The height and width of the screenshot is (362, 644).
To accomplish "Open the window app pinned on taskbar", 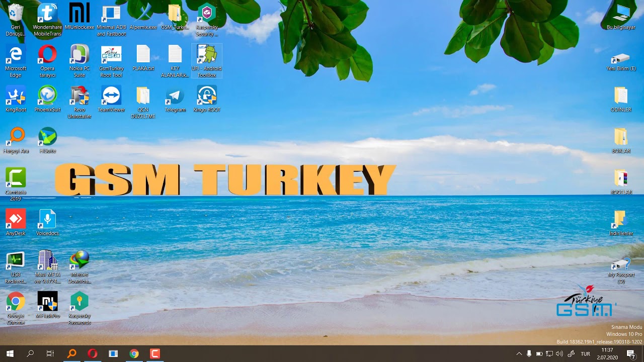I will [x=113, y=353].
